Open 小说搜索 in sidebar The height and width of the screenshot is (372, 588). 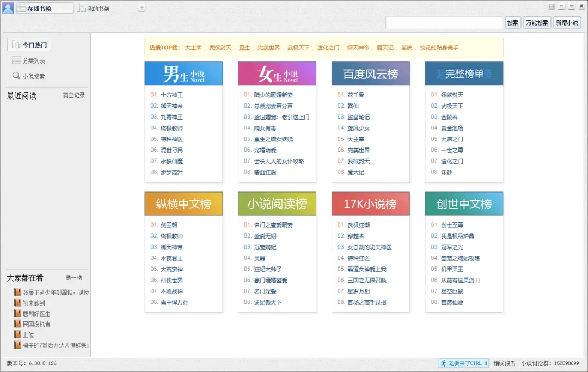pyautogui.click(x=28, y=76)
